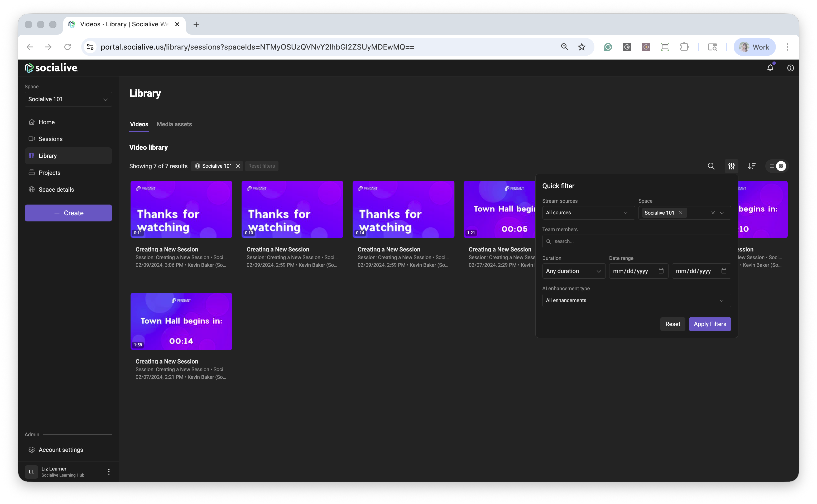Open Liz Learner's three-dot menu

pos(109,472)
